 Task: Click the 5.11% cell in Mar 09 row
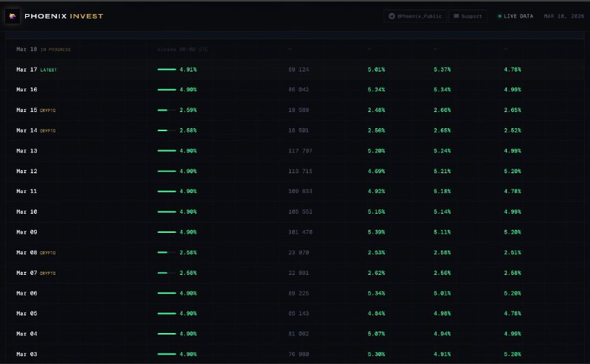[442, 232]
